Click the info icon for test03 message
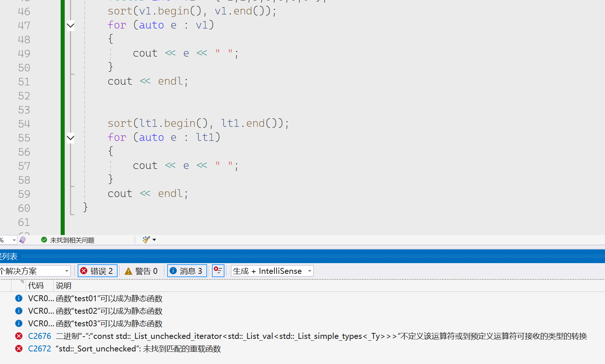This screenshot has height=364, width=605. point(19,323)
